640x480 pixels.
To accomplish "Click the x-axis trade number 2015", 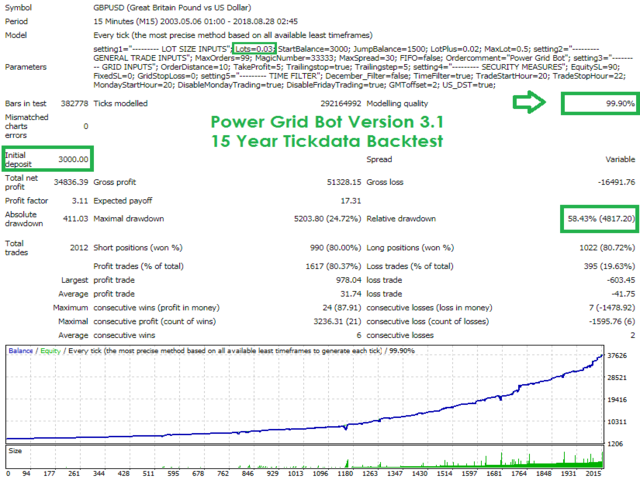I will (x=593, y=473).
